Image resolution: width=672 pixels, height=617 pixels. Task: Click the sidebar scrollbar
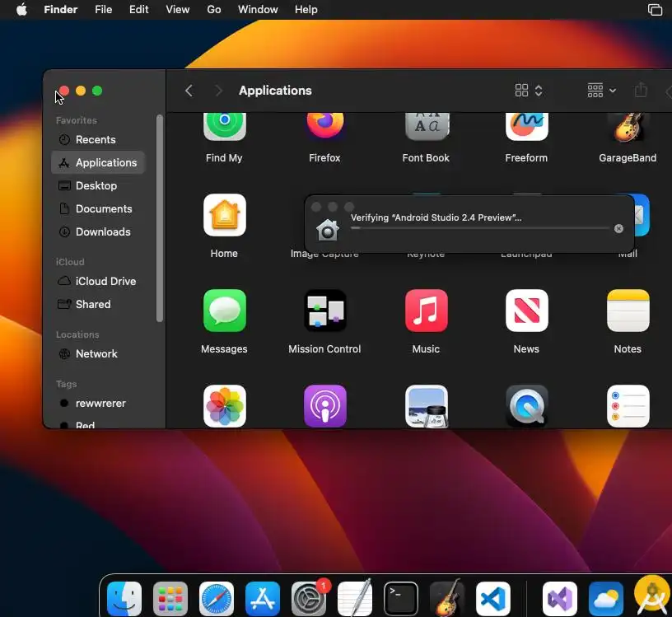(x=160, y=218)
